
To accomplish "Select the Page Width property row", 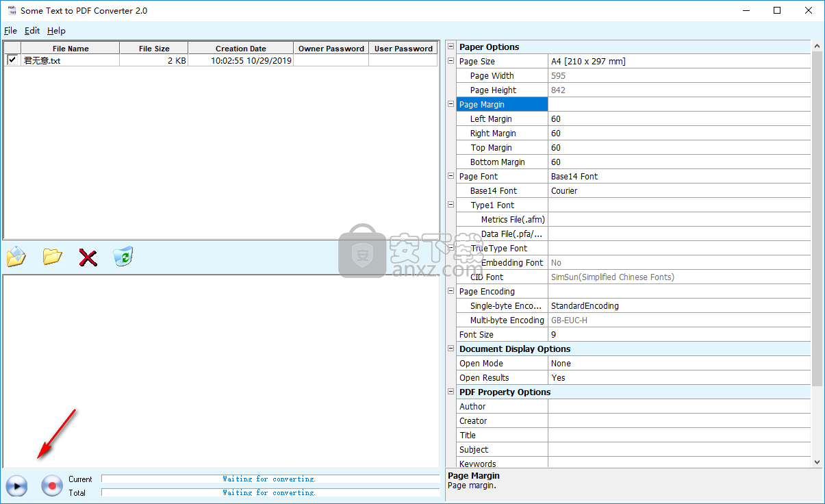I will 633,75.
